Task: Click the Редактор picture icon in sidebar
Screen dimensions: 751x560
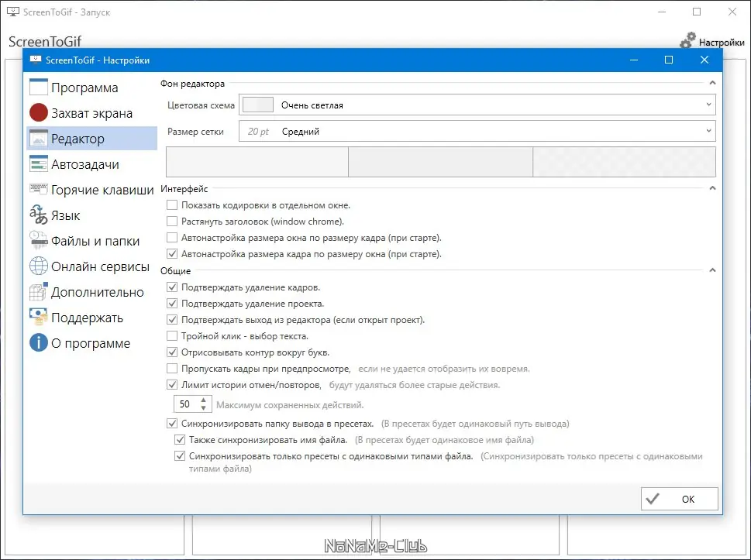Action: [38, 139]
